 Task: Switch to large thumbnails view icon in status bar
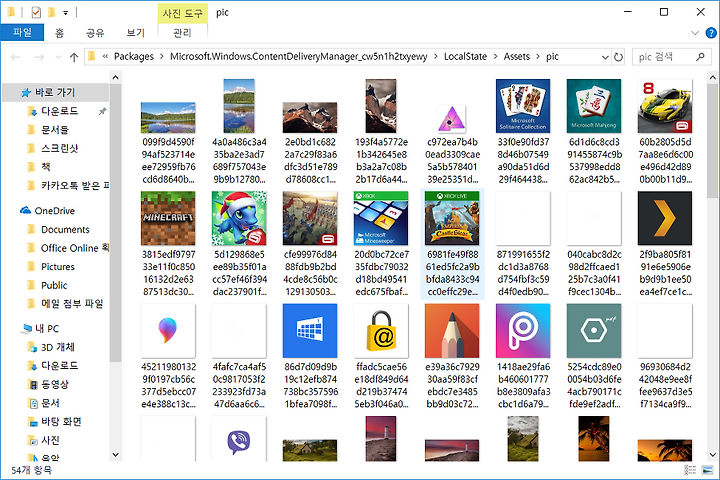(x=707, y=470)
